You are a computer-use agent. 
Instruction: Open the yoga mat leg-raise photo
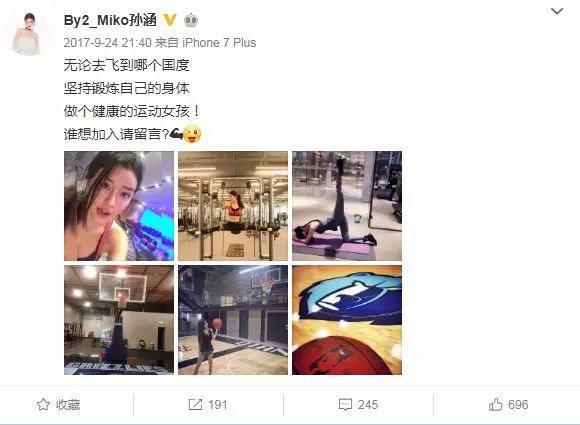click(x=347, y=206)
